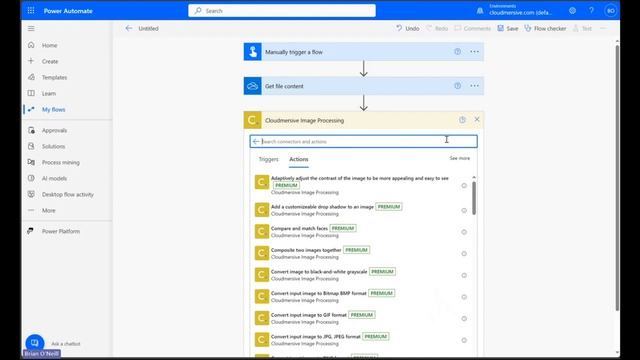This screenshot has width=640, height=360.
Task: Open ellipsis menu on Manually trigger a flow
Action: click(474, 52)
